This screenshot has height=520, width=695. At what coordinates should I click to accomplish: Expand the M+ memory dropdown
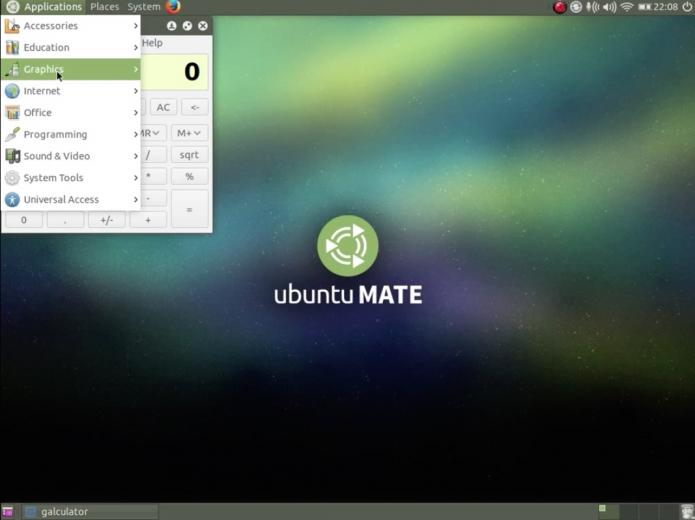(189, 133)
